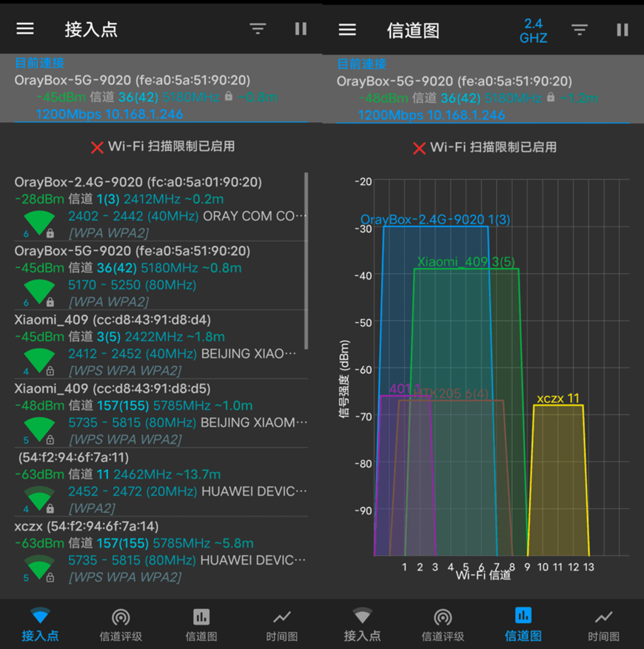Open Xiaomi_409 entry ending d8:d4
644x649 pixels.
pos(161,344)
